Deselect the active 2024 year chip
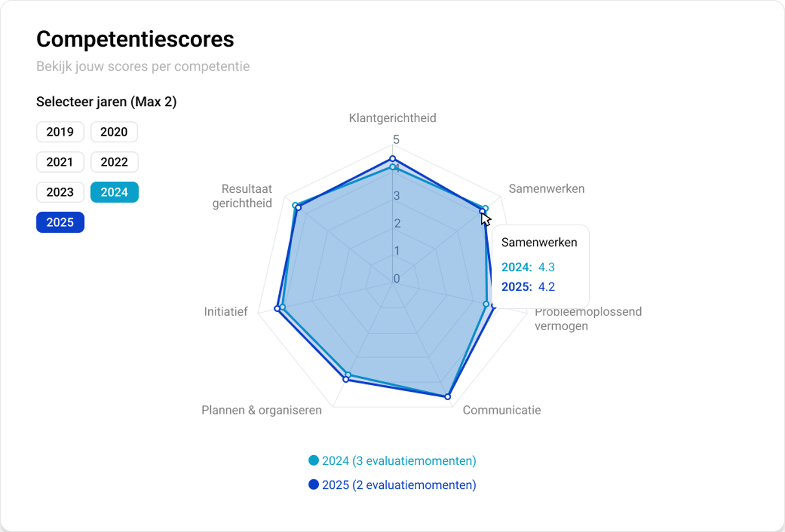Viewport: 785px width, 532px height. pos(114,192)
